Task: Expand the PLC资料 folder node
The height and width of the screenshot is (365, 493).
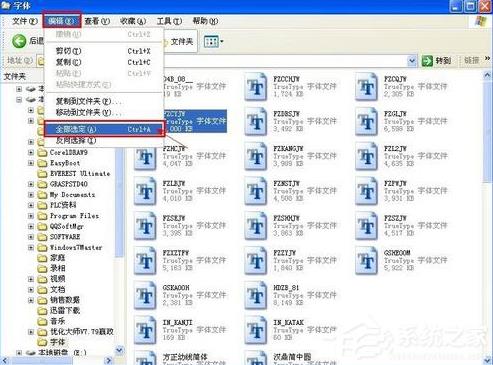Action: point(31,205)
